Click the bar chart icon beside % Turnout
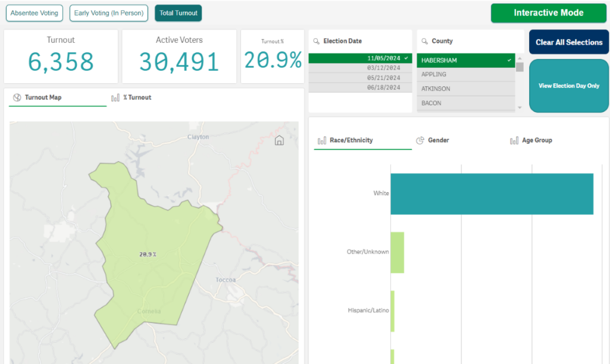Image resolution: width=610 pixels, height=364 pixels. 115,98
